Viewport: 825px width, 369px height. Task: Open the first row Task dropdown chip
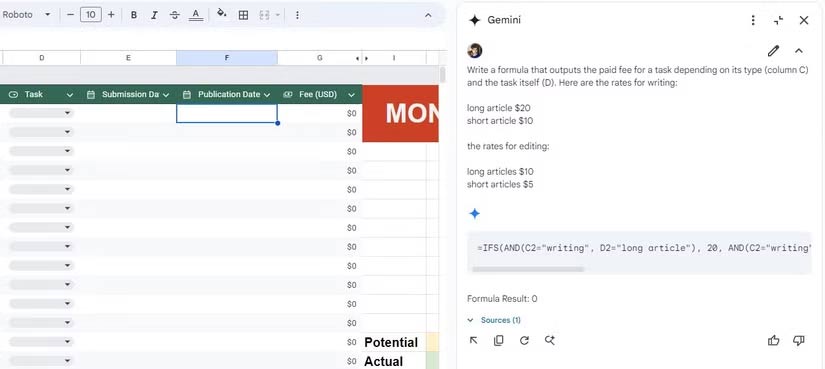click(41, 113)
